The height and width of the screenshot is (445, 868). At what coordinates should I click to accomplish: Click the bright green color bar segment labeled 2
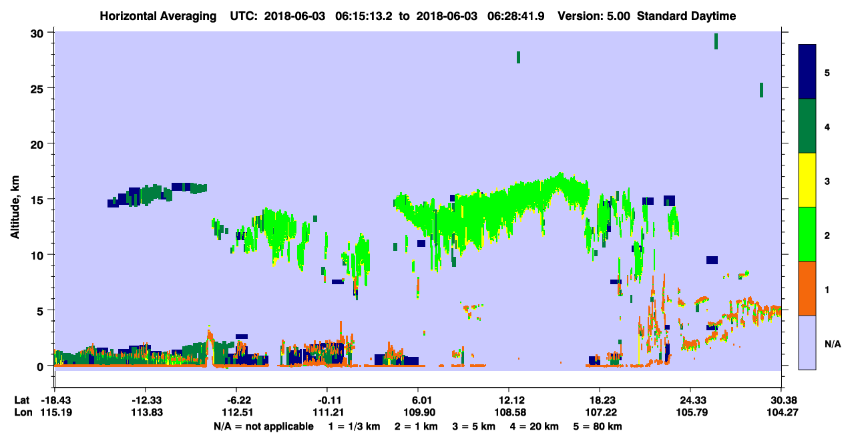click(x=807, y=234)
